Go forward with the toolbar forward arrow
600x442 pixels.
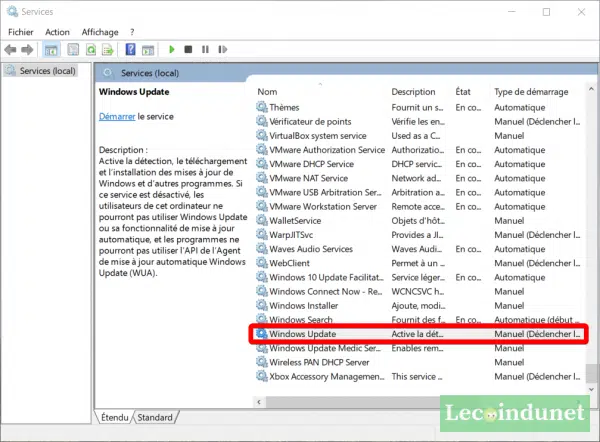[27, 50]
